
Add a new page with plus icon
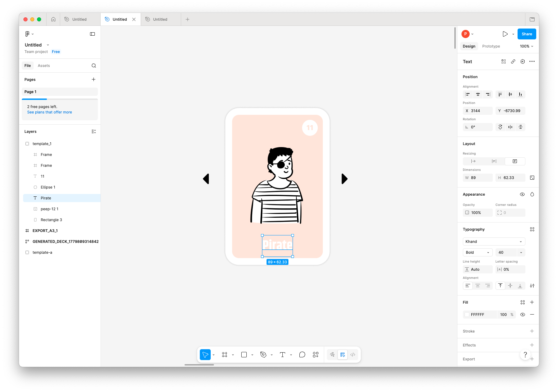(93, 79)
